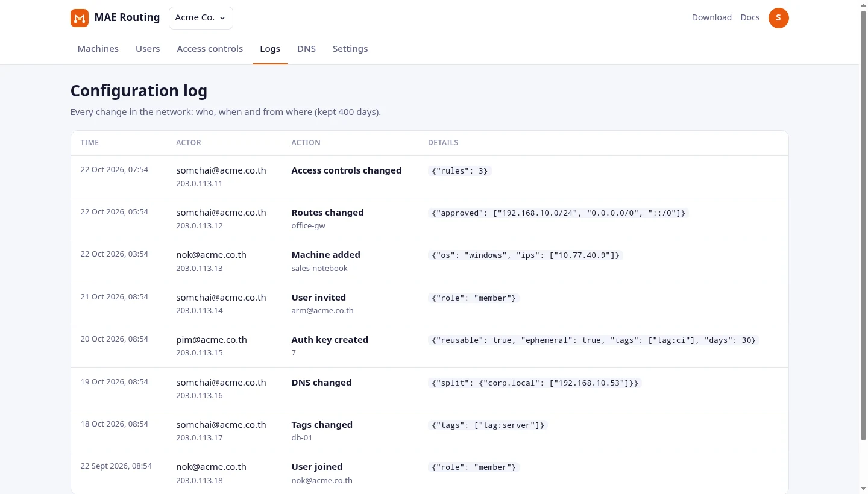Click the approved routes details JSON
Image resolution: width=868 pixels, height=494 pixels.
(x=559, y=213)
